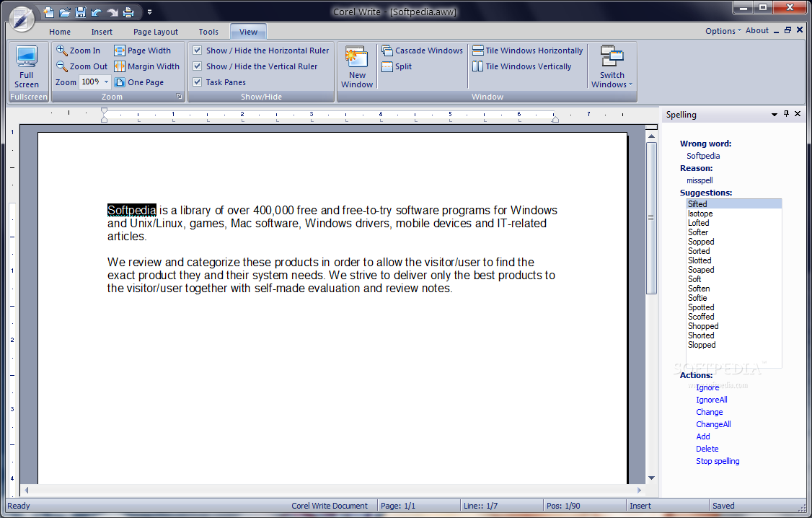Open a New Window
Screen dimensions: 812x518
click(x=357, y=67)
